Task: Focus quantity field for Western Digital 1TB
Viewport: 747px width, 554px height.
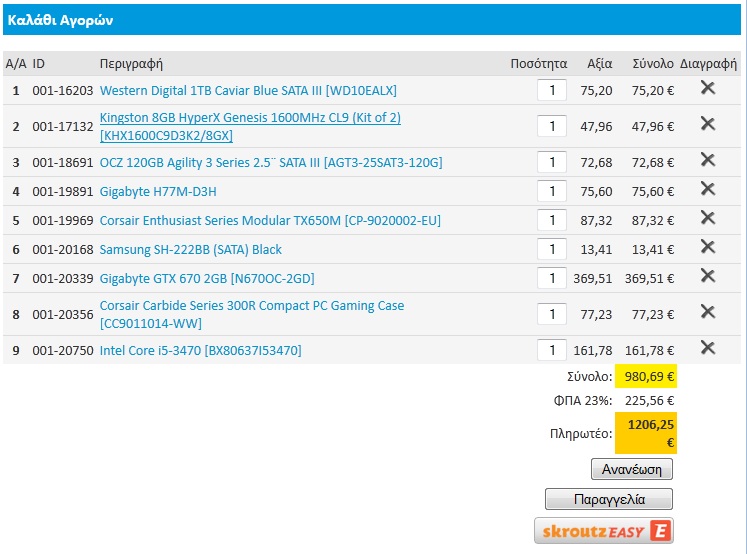Action: tap(552, 90)
